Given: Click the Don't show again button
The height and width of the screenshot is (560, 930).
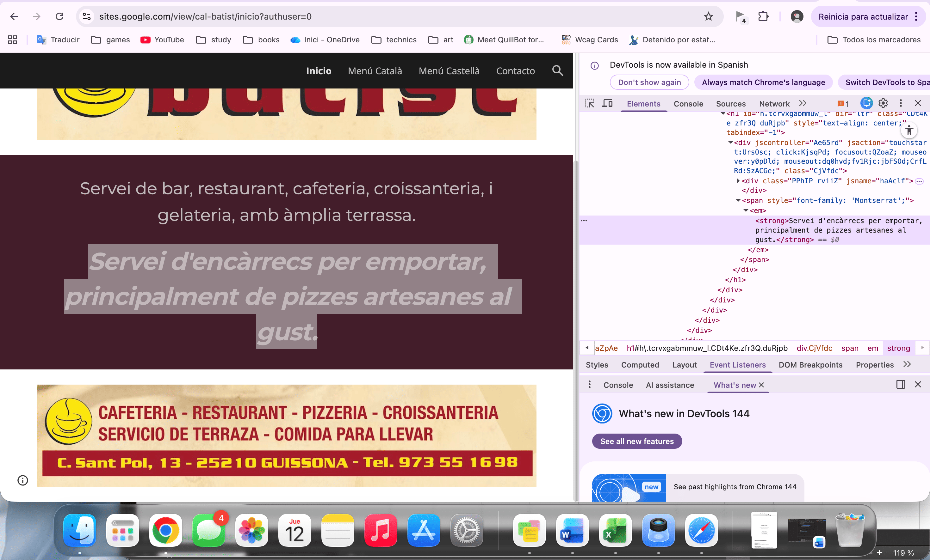Looking at the screenshot, I should tap(649, 82).
